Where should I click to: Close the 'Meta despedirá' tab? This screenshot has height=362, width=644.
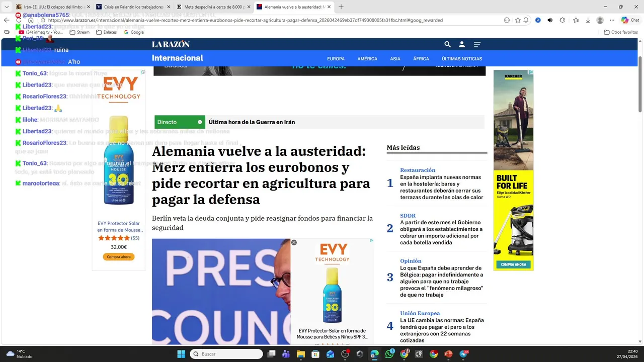[x=249, y=7]
